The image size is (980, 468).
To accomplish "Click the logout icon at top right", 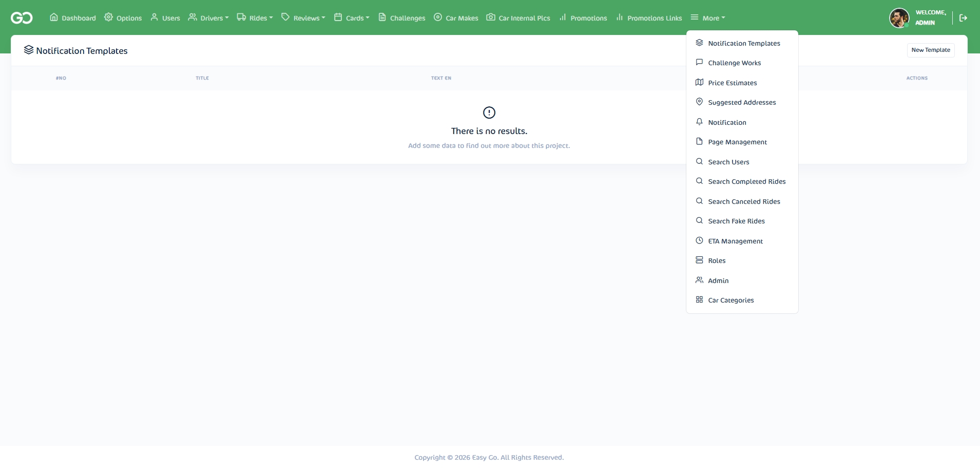I will click(x=964, y=17).
